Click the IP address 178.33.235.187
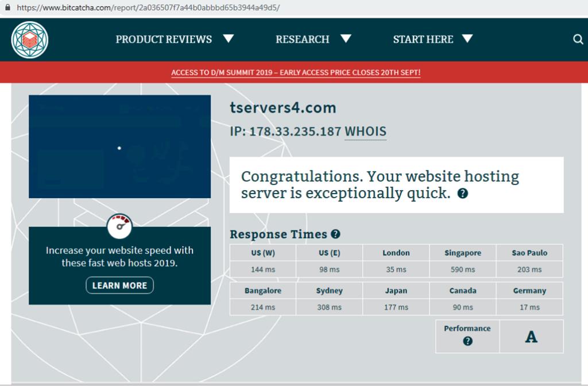 tap(295, 132)
